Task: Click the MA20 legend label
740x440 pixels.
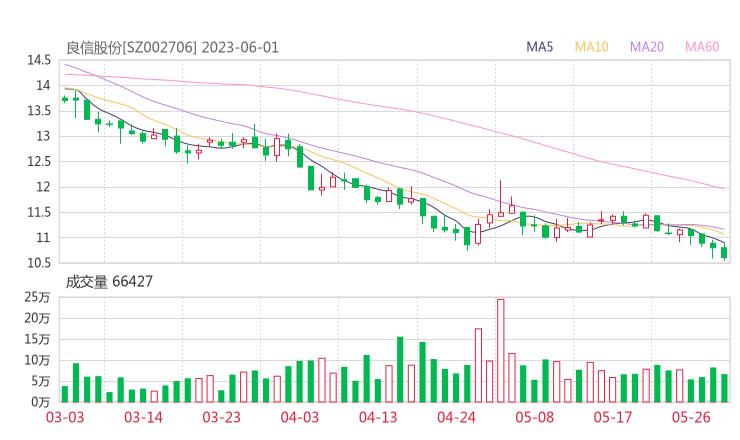Action: 647,47
